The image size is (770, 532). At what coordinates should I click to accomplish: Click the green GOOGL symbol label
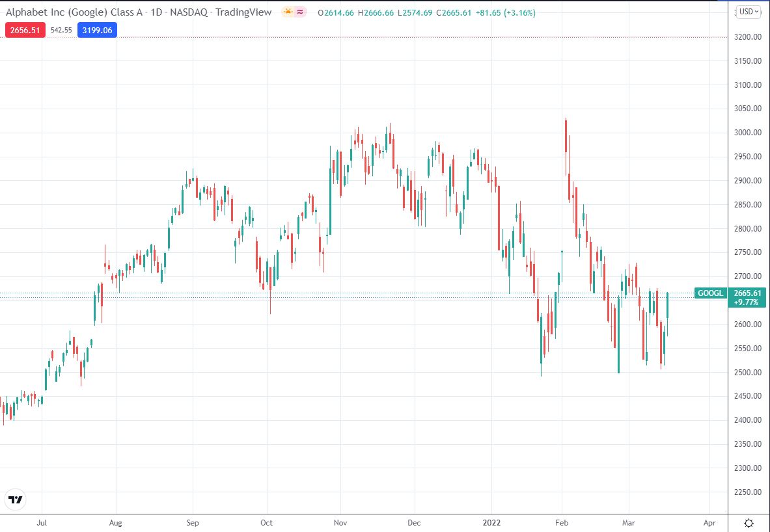click(x=711, y=293)
